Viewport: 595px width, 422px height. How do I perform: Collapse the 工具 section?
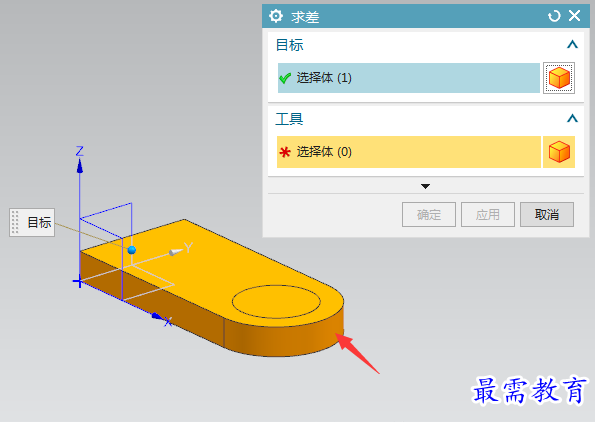point(572,118)
